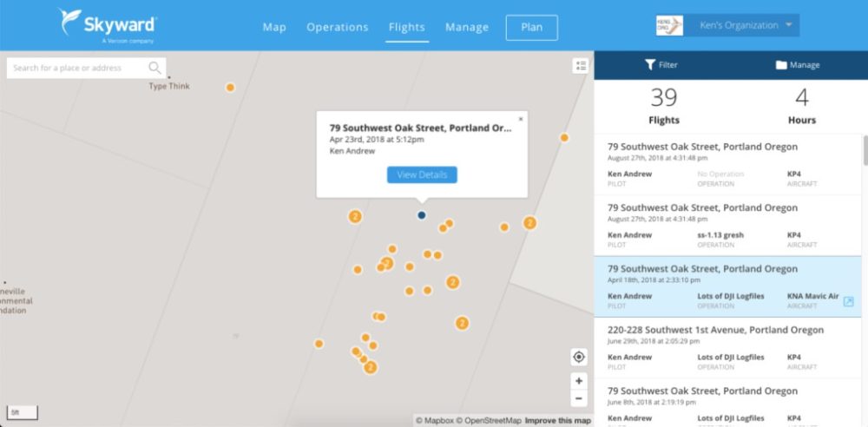868x427 pixels.
Task: Open selected flight via external-link icon
Action: (x=849, y=301)
